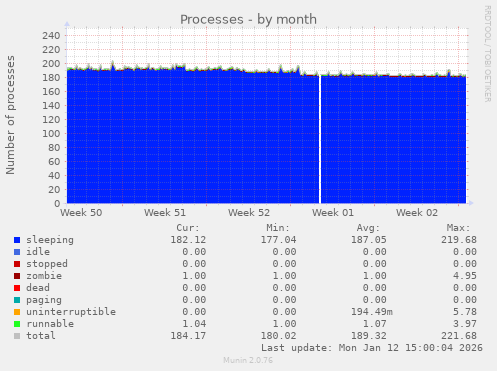Click the 'Avg:' column header
The height and width of the screenshot is (371, 497).
click(x=368, y=228)
